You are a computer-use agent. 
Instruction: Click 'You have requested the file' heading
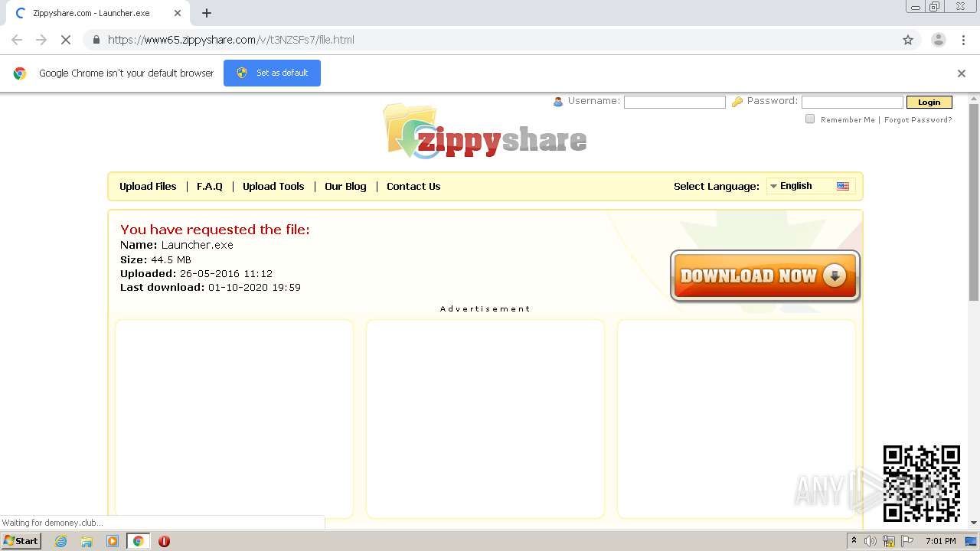pos(215,230)
